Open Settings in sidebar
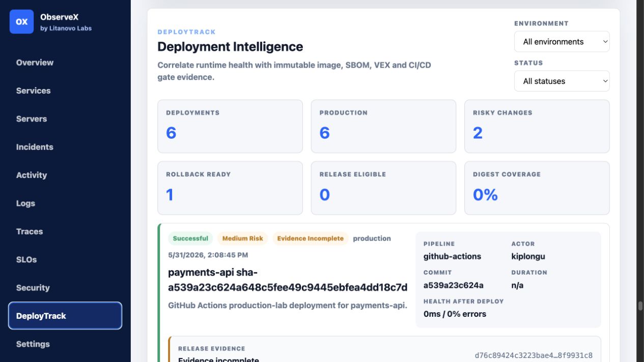644x362 pixels. 33,344
